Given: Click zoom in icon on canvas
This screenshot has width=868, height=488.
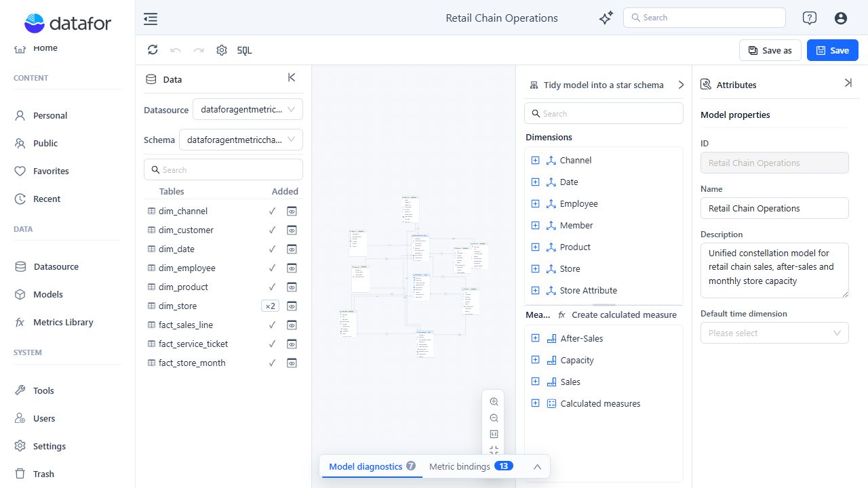Looking at the screenshot, I should [494, 402].
